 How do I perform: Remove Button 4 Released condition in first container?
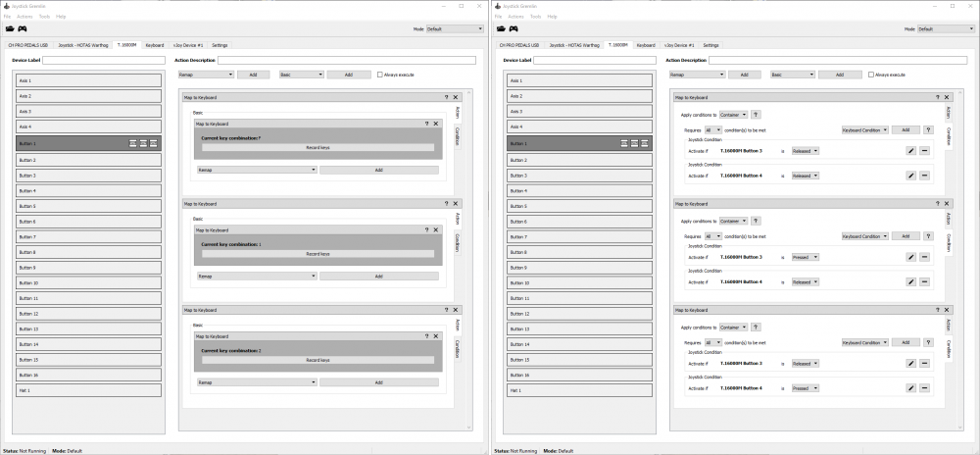click(924, 176)
